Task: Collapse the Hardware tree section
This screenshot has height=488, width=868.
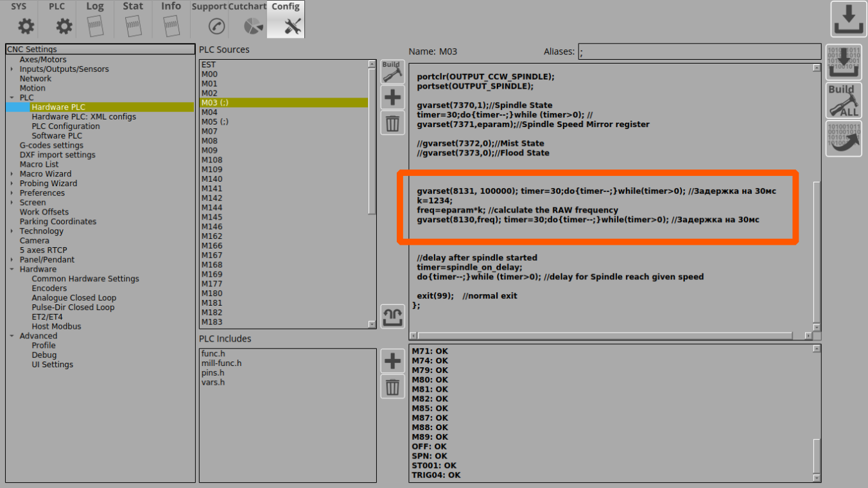Action: tap(12, 270)
